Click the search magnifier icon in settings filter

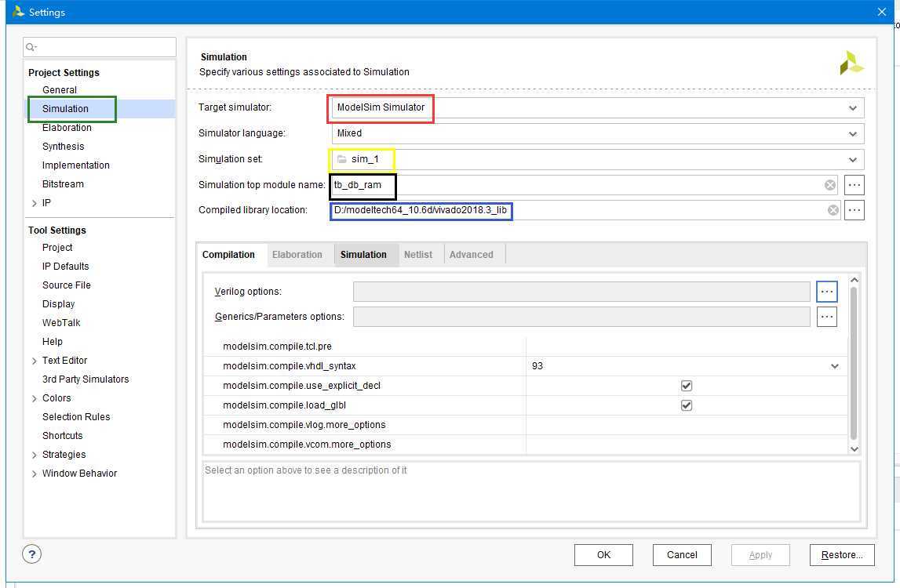click(31, 47)
